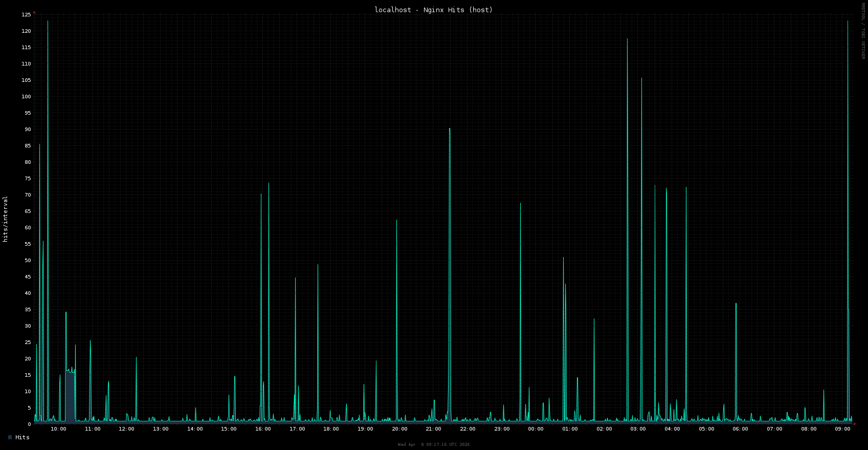Click the 21:00 x-axis time label
868x450 pixels.
pyautogui.click(x=434, y=429)
